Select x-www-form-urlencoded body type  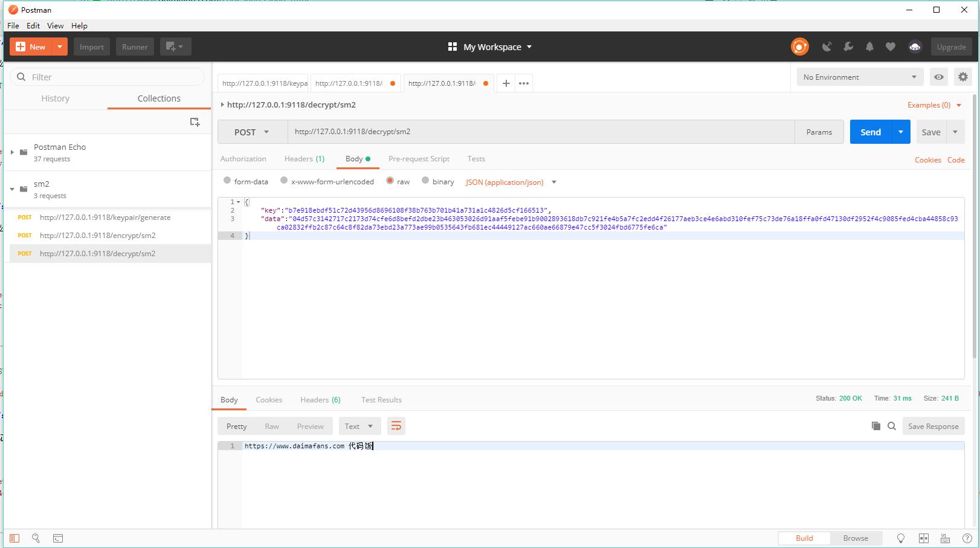pyautogui.click(x=284, y=181)
